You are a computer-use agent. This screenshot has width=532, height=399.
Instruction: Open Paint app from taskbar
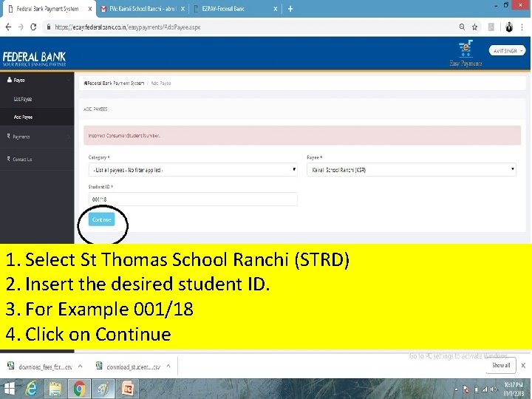[103, 389]
